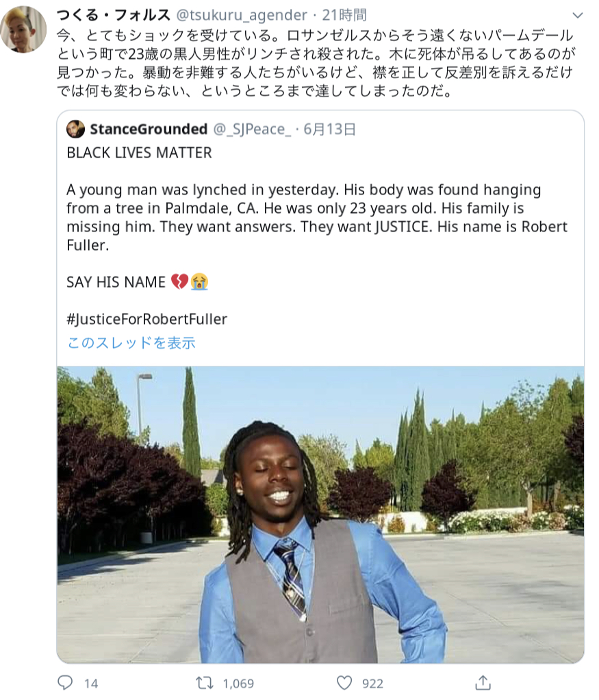Open the StanceGrounded display name
The width and height of the screenshot is (599, 700).
tap(149, 129)
